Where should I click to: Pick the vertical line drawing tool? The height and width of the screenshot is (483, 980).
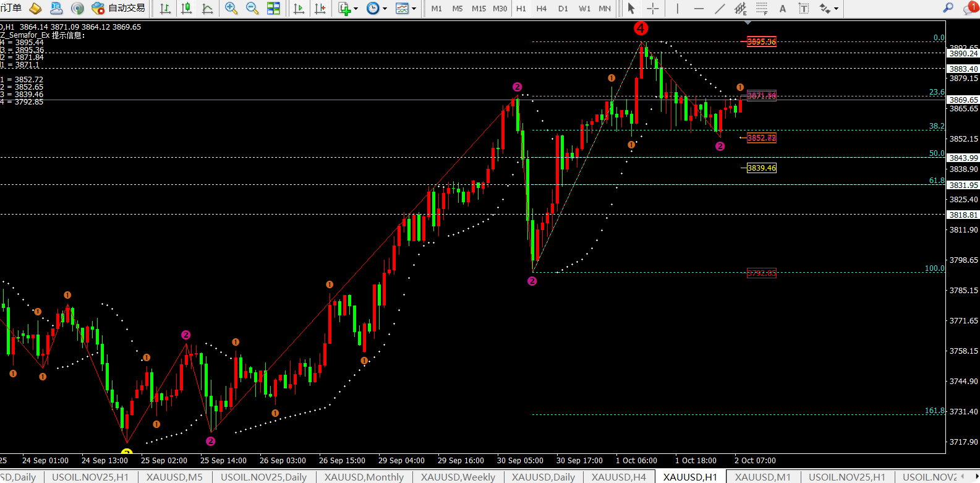678,9
